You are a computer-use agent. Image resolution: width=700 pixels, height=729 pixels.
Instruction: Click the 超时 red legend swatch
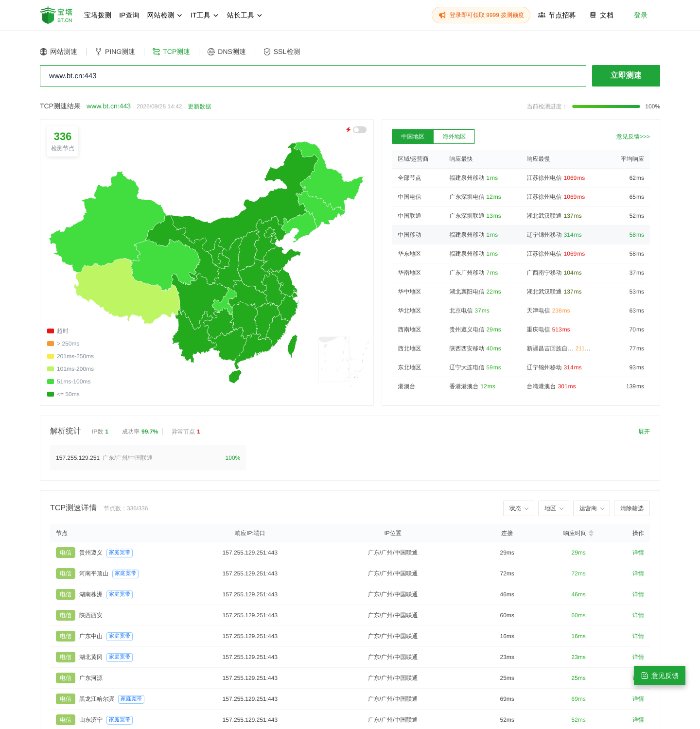pyautogui.click(x=51, y=331)
